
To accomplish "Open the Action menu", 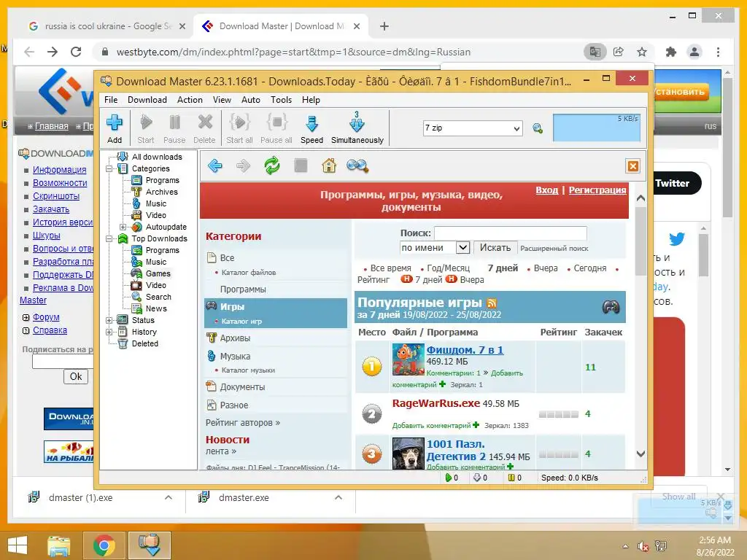I will point(190,100).
